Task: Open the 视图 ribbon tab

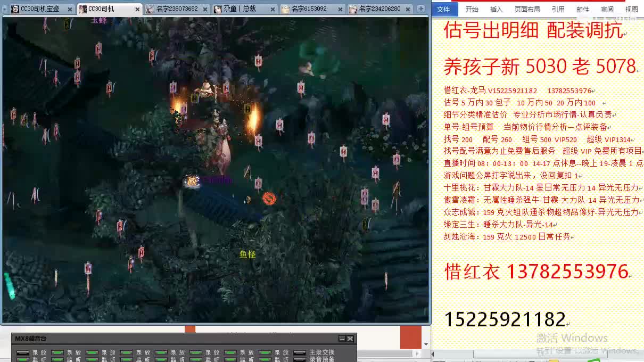Action: (632, 10)
